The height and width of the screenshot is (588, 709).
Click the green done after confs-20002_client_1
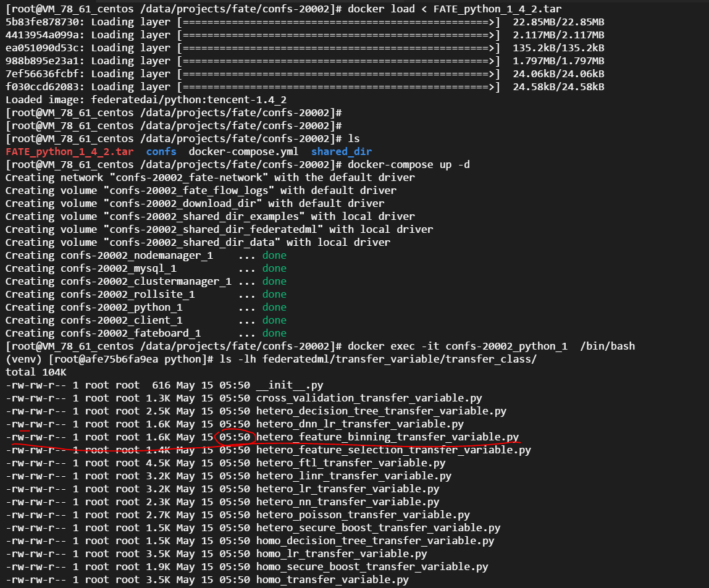[x=274, y=320]
